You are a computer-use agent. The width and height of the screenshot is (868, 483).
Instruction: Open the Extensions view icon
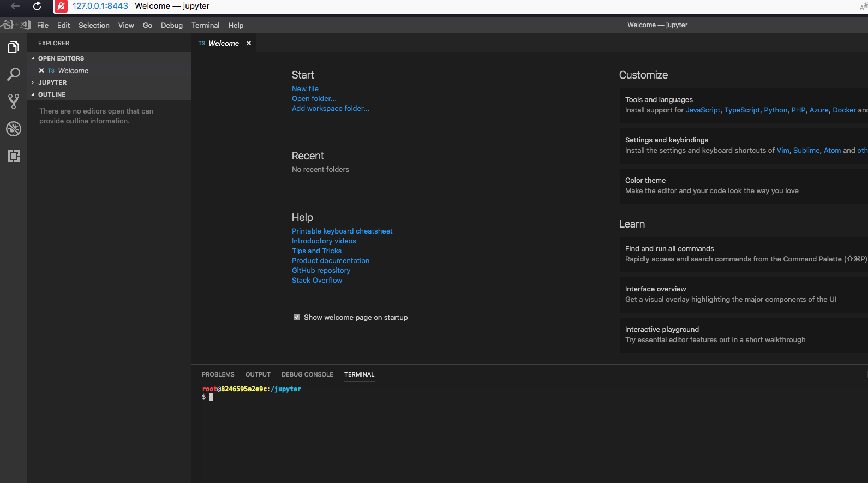14,156
